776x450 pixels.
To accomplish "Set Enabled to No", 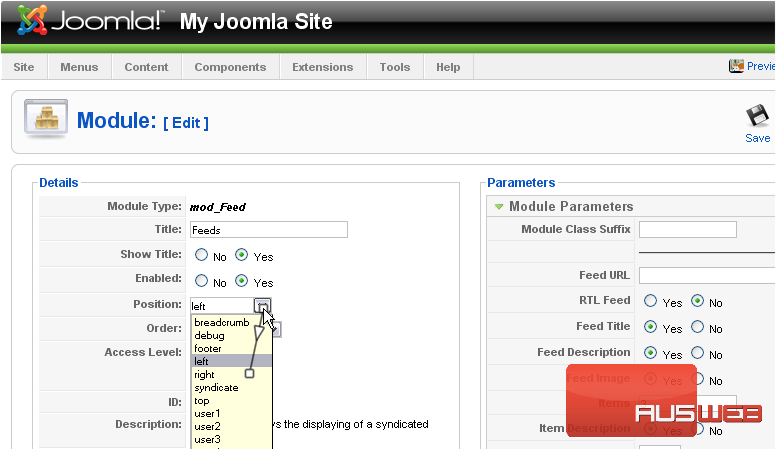I will coord(201,282).
